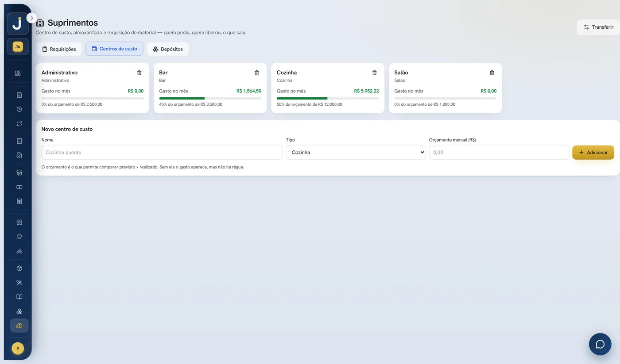The height and width of the screenshot is (364, 620).
Task: Click the text '0% do orçamento de R$ 2.500,00'
Action: [x=72, y=104]
